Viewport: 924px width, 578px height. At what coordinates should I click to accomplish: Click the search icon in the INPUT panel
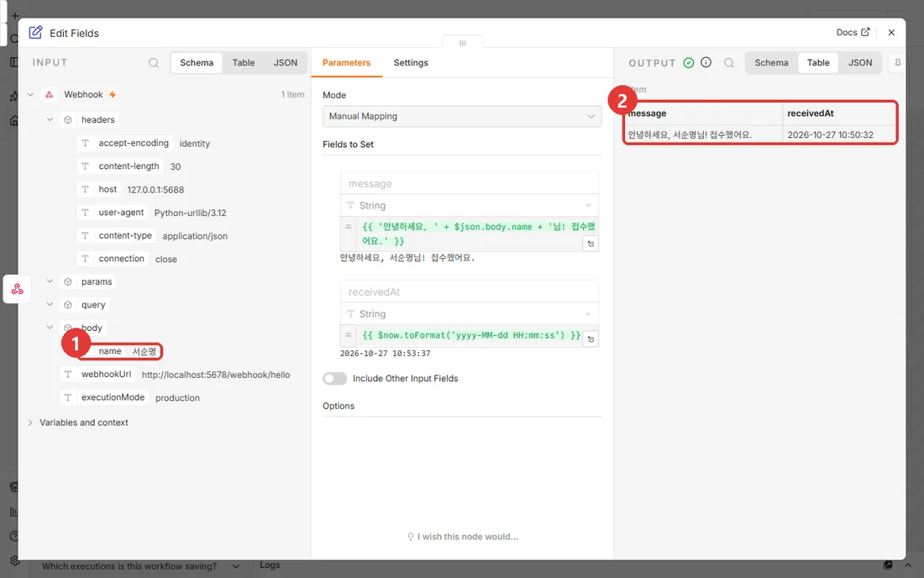154,62
